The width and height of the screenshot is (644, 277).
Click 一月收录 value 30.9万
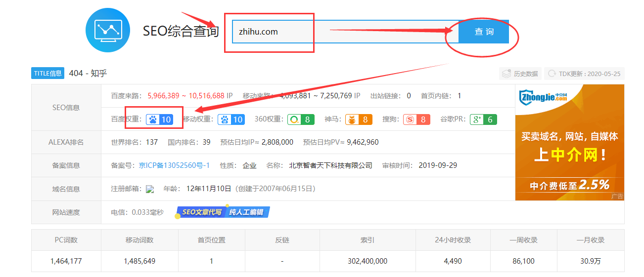point(591,261)
